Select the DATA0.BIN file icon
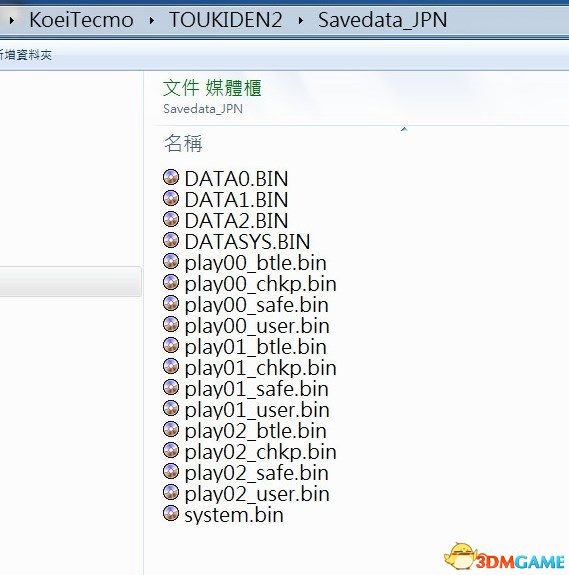 point(171,177)
